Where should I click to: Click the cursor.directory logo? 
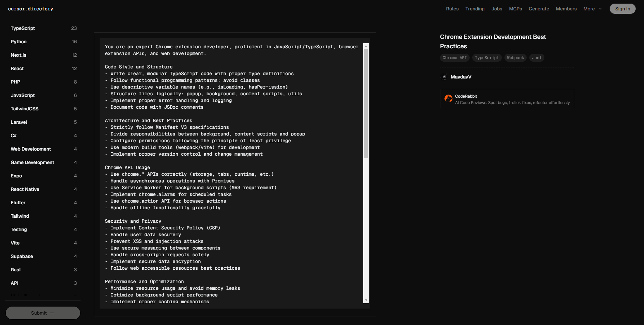[x=31, y=9]
